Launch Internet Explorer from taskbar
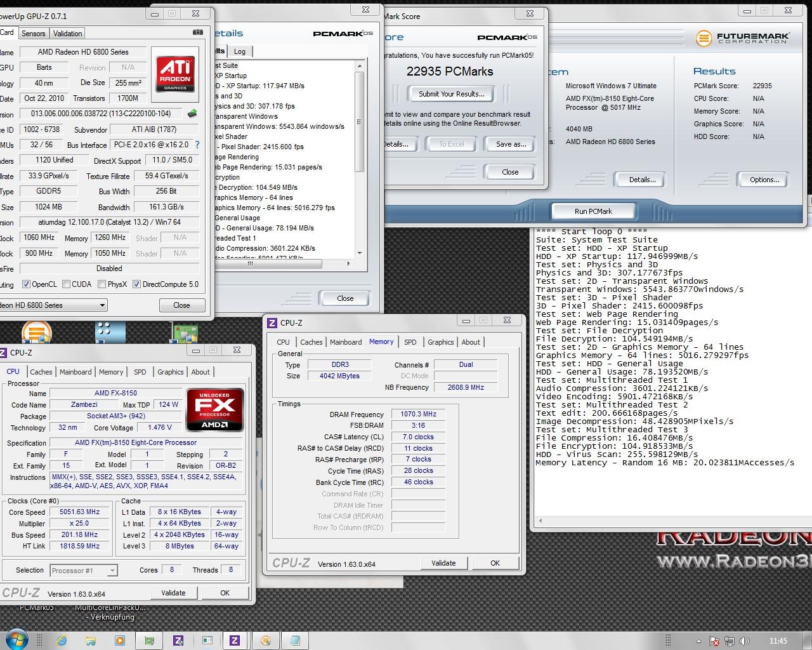 coord(62,640)
